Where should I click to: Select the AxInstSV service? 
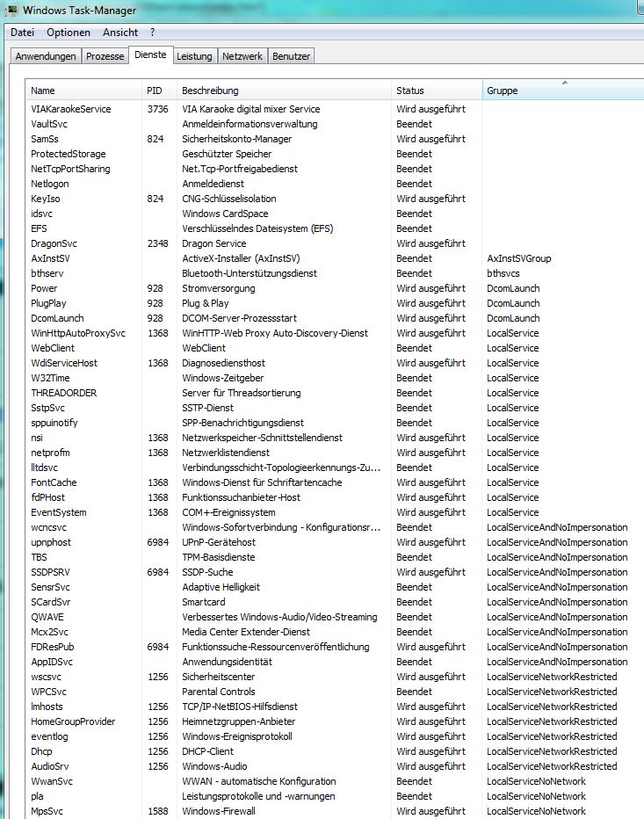coord(50,258)
